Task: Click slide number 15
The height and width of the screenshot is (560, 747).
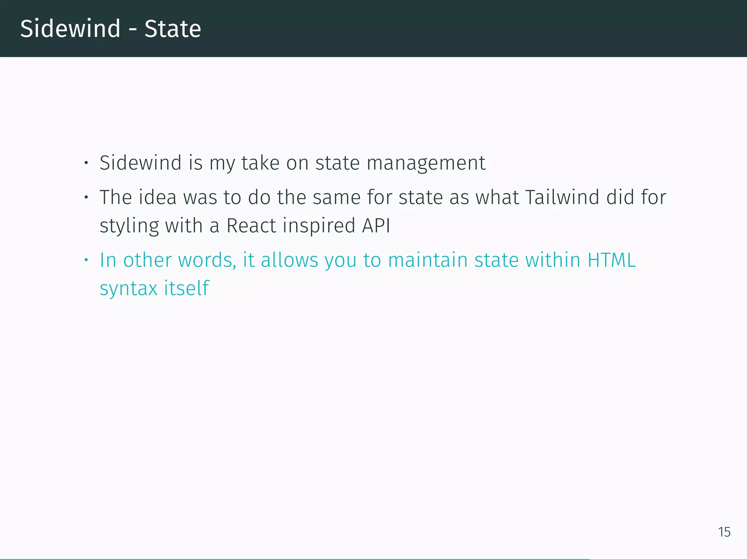Action: [724, 532]
